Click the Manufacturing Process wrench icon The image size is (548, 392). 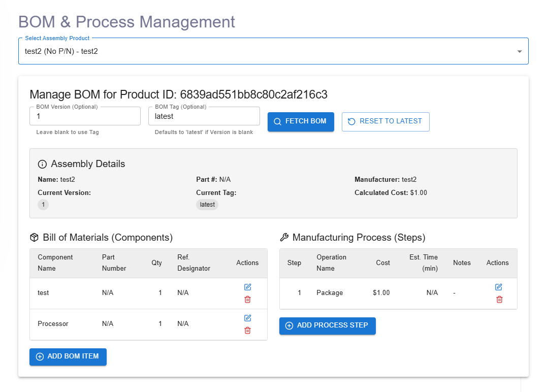[x=284, y=238]
